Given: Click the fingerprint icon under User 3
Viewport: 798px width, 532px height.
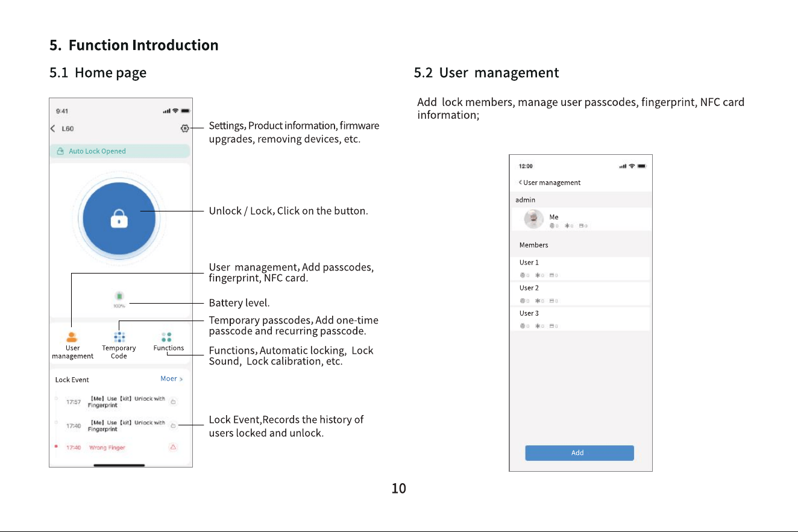Looking at the screenshot, I should tap(523, 326).
